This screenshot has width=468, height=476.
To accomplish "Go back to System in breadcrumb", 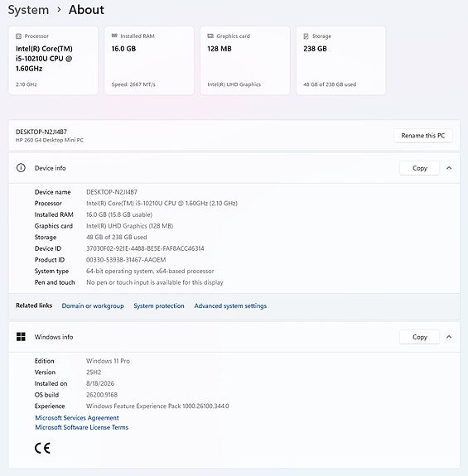I will [28, 10].
